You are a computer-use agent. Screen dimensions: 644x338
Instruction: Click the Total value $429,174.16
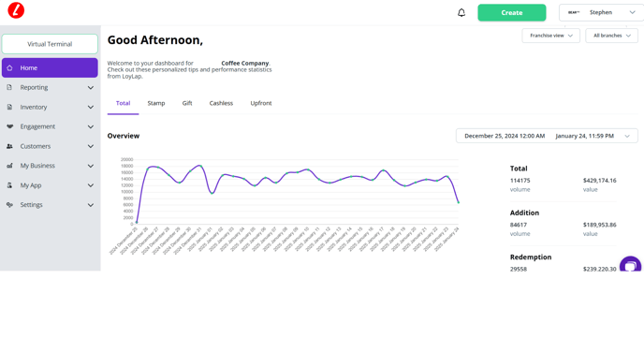600,181
